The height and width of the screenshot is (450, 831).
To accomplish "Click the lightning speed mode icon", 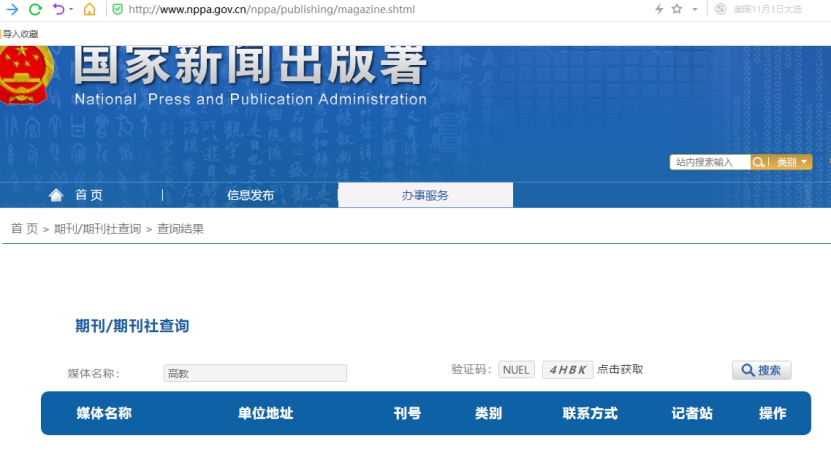I will pos(659,9).
